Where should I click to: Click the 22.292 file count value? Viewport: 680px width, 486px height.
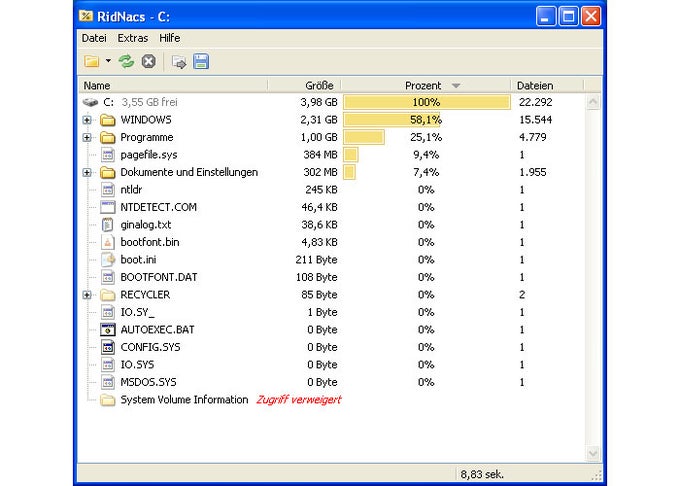click(x=535, y=102)
